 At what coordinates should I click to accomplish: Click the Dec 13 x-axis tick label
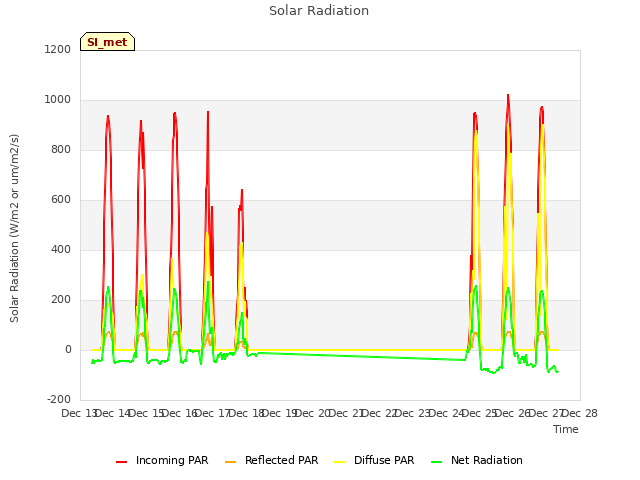pyautogui.click(x=78, y=413)
